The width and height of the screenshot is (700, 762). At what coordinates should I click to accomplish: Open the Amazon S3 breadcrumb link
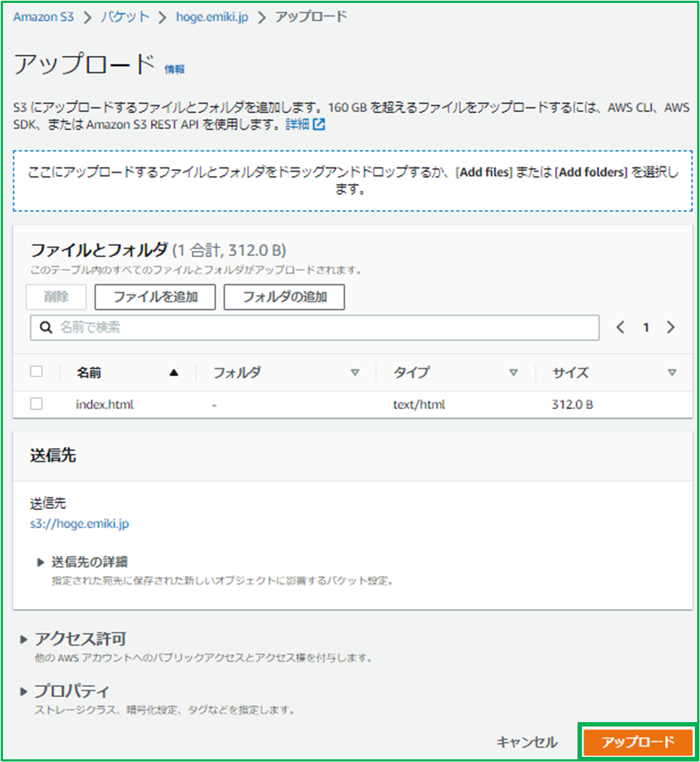43,17
